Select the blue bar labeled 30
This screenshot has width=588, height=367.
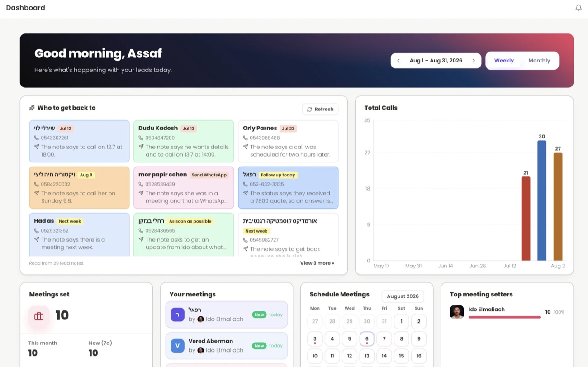pos(542,200)
